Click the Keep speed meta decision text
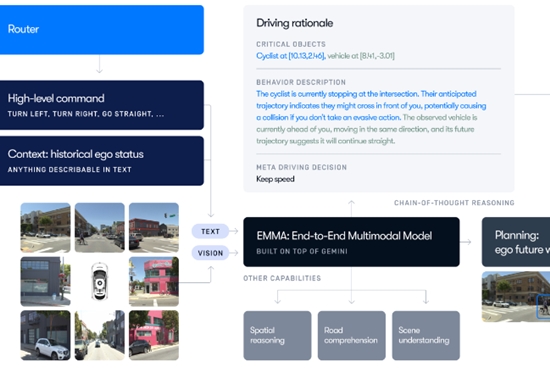This screenshot has width=550, height=378. pyautogui.click(x=275, y=179)
